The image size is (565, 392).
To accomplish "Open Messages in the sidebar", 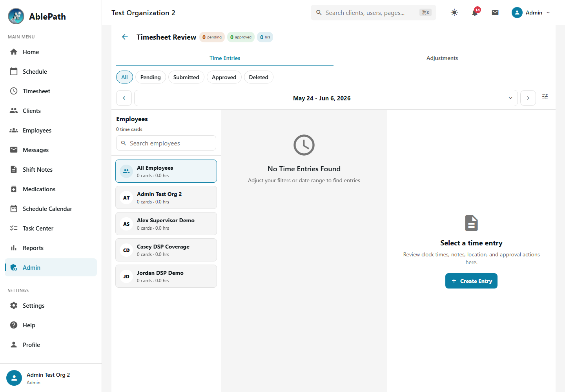I will click(51, 150).
